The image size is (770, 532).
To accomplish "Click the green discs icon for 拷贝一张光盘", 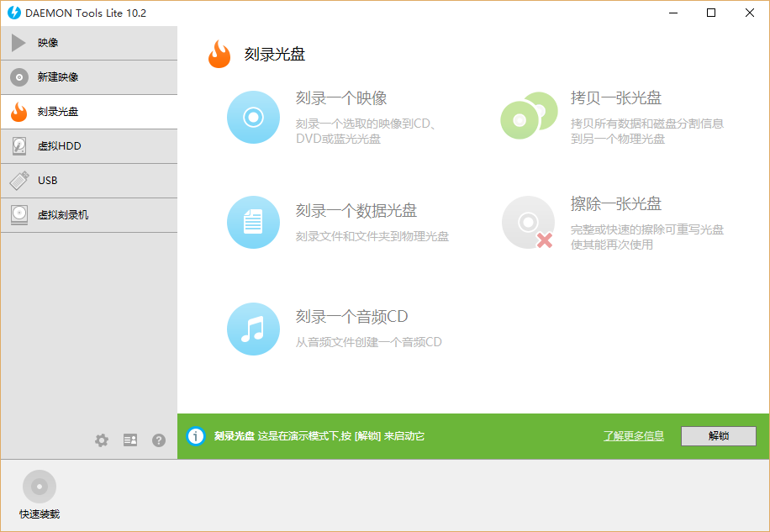I will coord(529,116).
